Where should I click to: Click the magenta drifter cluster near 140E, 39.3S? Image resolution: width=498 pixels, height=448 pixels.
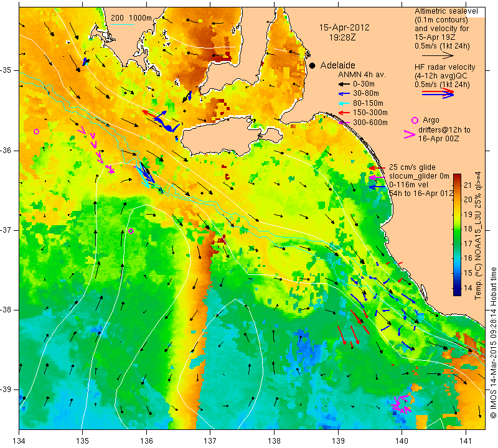pyautogui.click(x=401, y=404)
